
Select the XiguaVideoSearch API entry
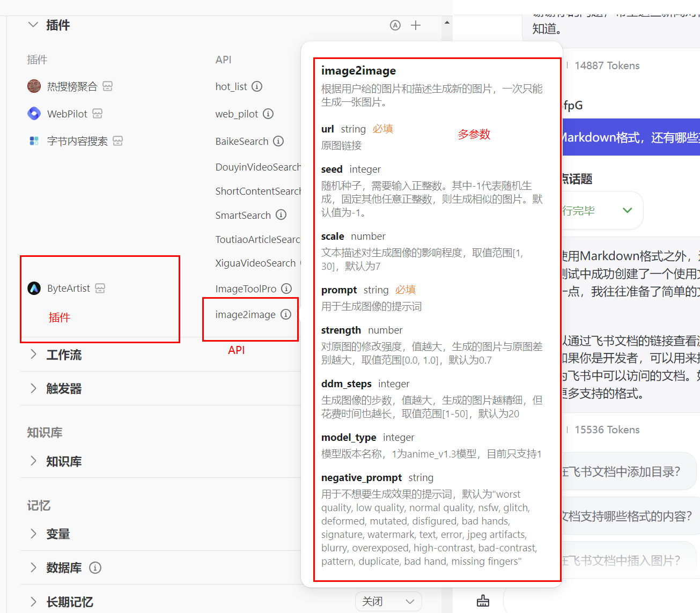click(255, 263)
